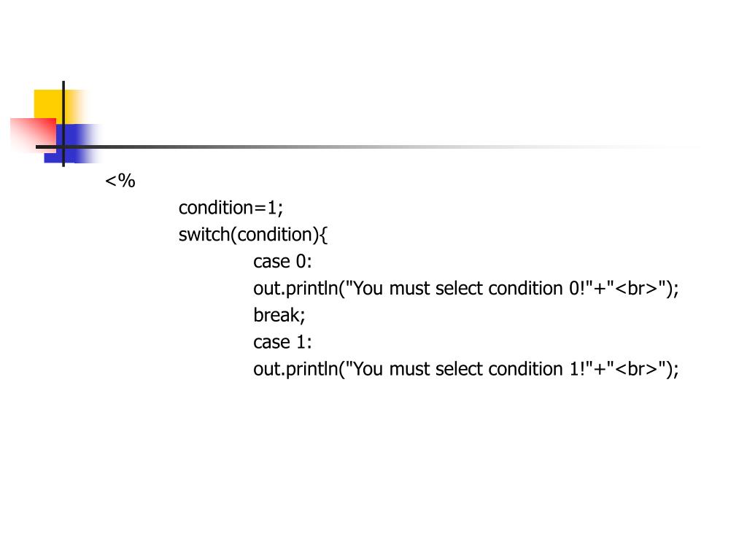747x560 pixels.
Task: Click the break; statement
Action: tap(279, 315)
